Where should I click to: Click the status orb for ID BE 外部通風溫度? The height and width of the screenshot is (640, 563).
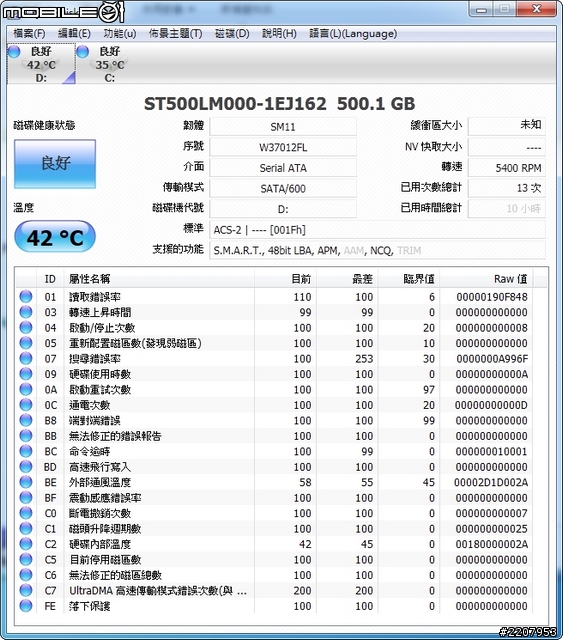coord(26,482)
